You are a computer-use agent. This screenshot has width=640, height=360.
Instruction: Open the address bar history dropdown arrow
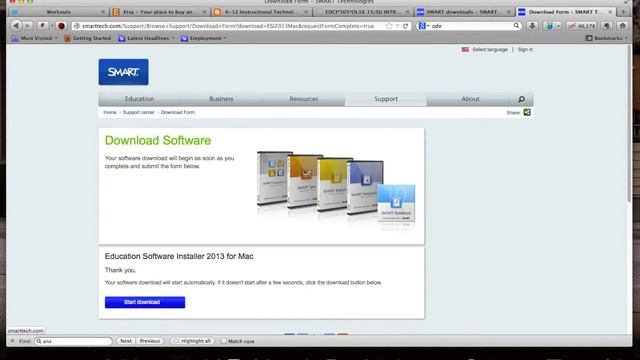pos(398,26)
